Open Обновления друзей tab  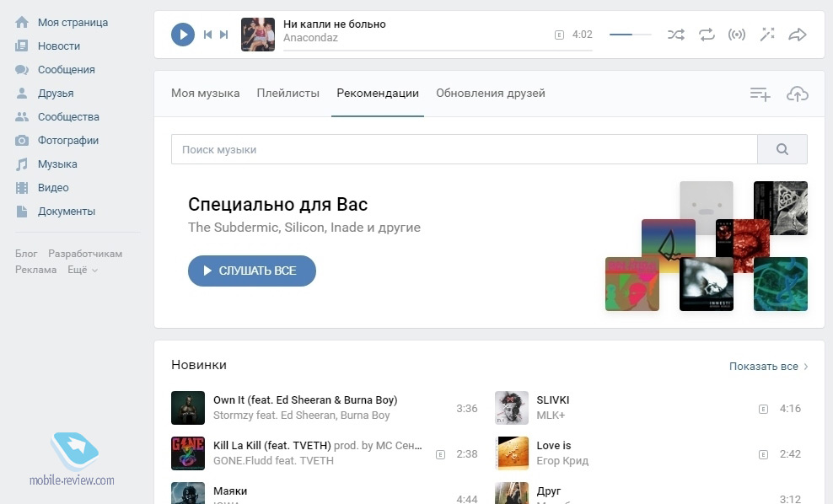click(491, 93)
